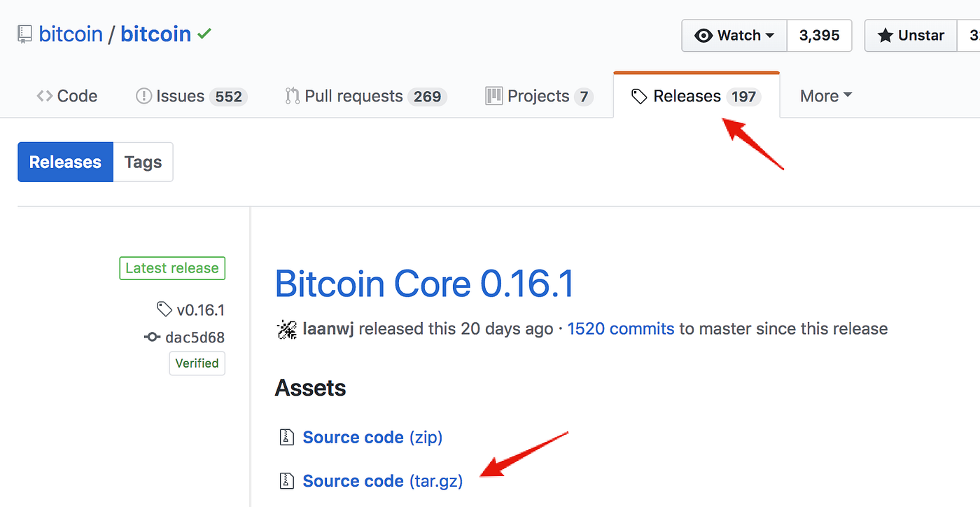The width and height of the screenshot is (980, 507).
Task: Download Source code (tar.gz)
Action: (x=383, y=481)
